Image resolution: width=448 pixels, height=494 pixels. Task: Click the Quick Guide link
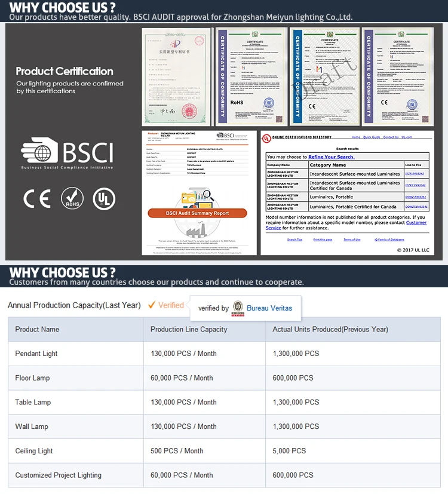pyautogui.click(x=372, y=137)
